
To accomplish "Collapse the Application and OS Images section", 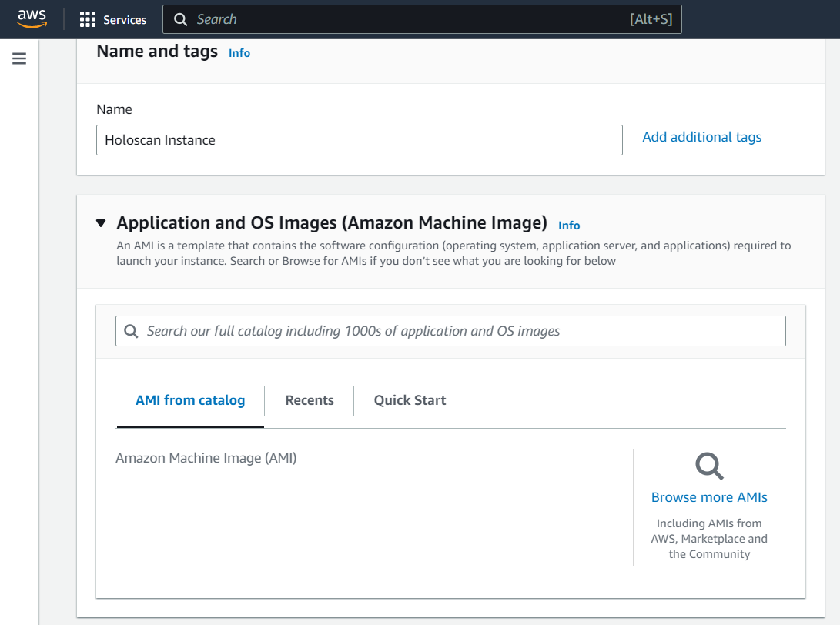I will 101,222.
